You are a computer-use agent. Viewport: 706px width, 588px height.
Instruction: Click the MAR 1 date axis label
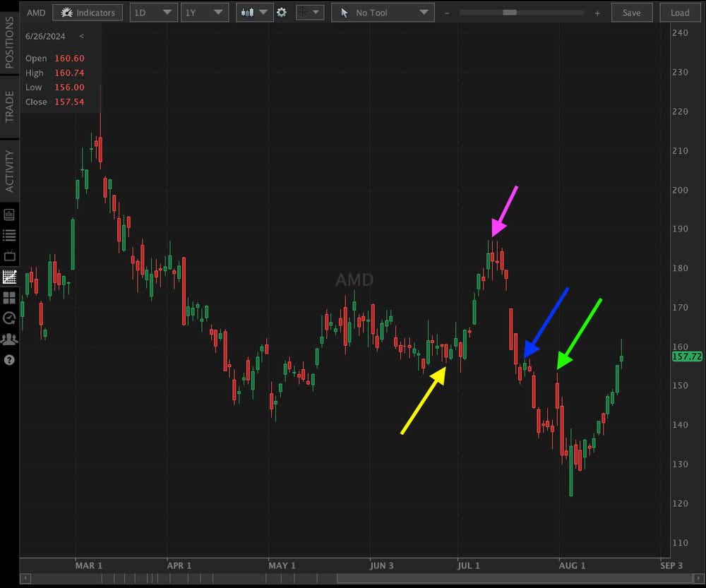click(x=89, y=565)
